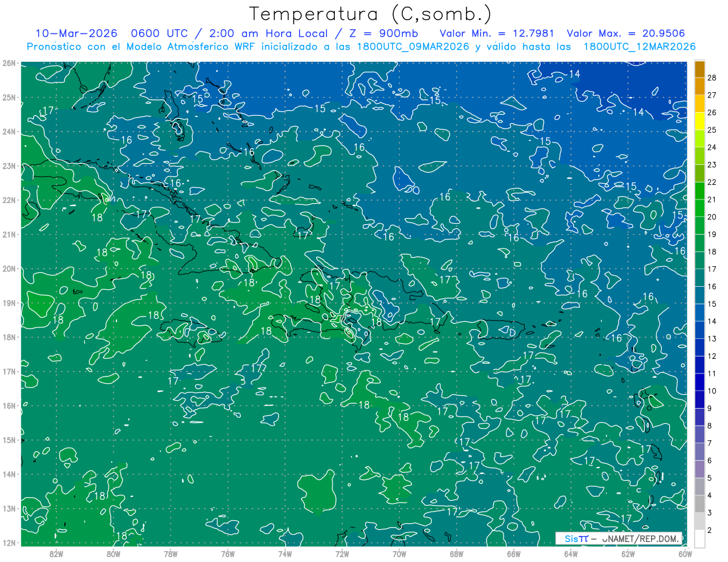Click the "7" color scale label
Image resolution: width=728 pixels, height=562 pixels.
[x=710, y=444]
